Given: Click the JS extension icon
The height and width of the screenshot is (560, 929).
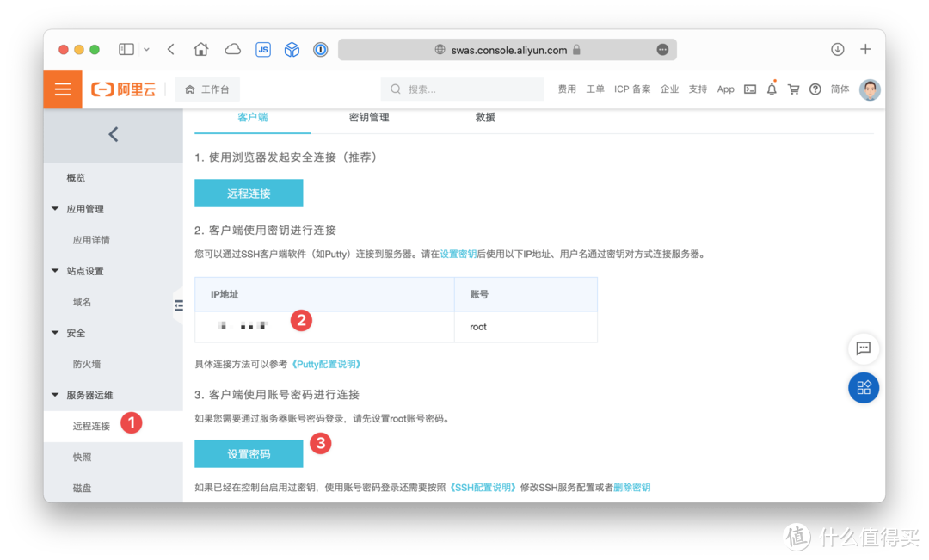Looking at the screenshot, I should click(263, 50).
